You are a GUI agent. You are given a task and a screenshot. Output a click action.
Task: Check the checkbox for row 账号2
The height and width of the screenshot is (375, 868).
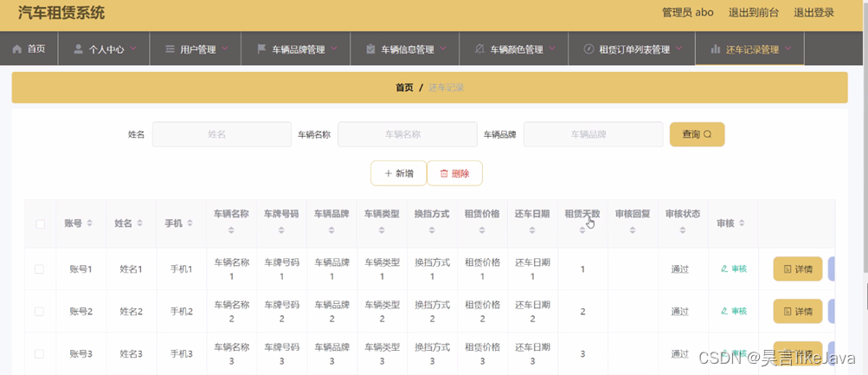pos(39,311)
